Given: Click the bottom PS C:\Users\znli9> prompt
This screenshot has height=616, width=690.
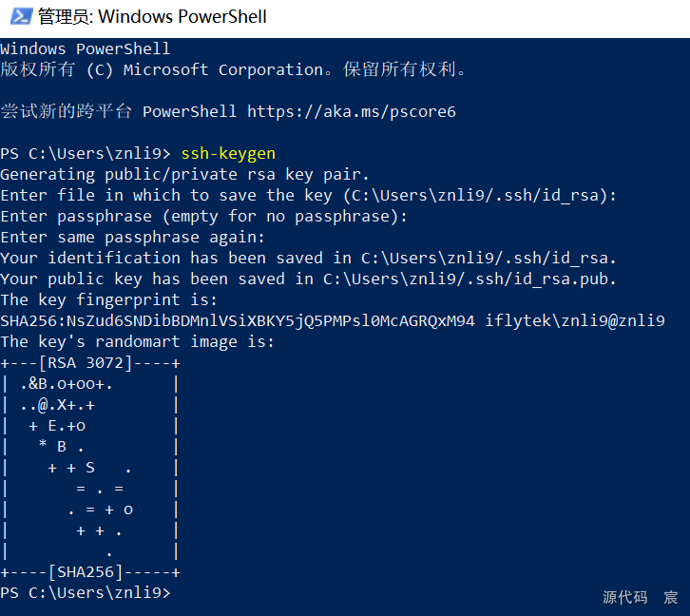Looking at the screenshot, I should point(86,592).
